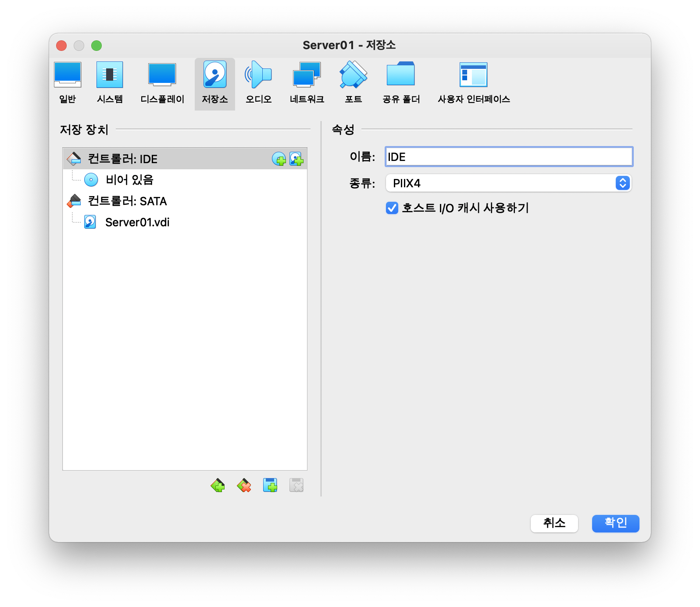
Task: Open the 시스템 settings section
Action: [x=110, y=83]
